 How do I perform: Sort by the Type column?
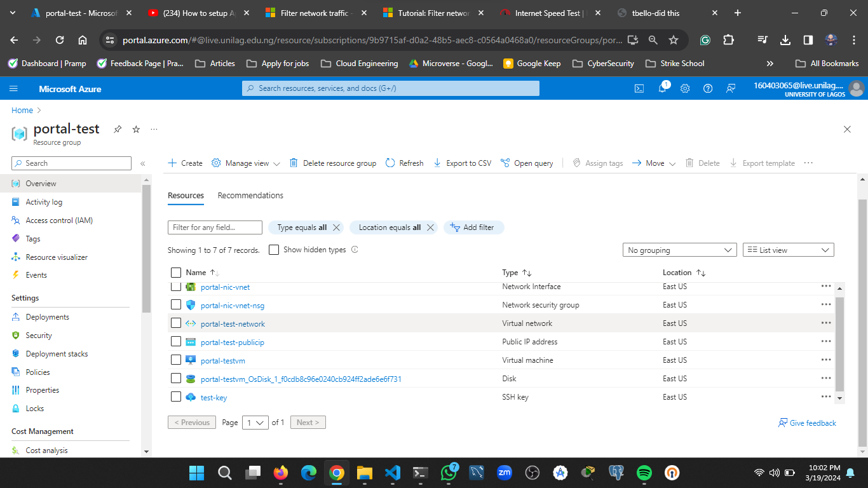(x=517, y=273)
